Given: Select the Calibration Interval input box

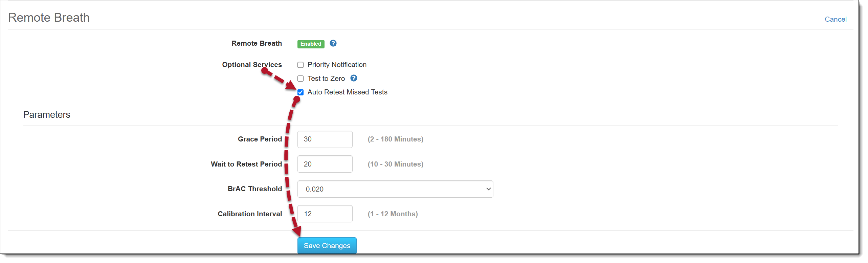Looking at the screenshot, I should tap(325, 214).
